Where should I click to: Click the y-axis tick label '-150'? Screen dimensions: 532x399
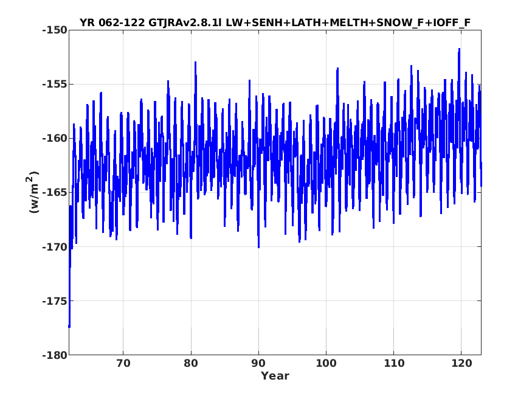[55, 30]
